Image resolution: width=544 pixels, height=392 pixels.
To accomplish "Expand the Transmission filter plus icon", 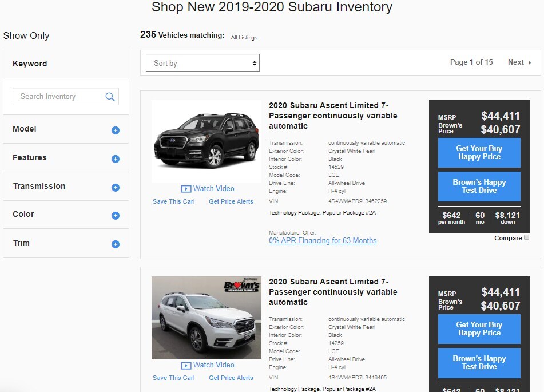I will pyautogui.click(x=116, y=188).
